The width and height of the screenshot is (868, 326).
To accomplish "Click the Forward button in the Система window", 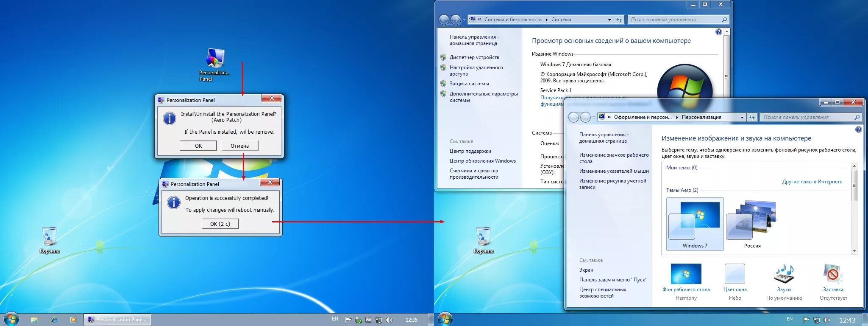I will tap(456, 20).
